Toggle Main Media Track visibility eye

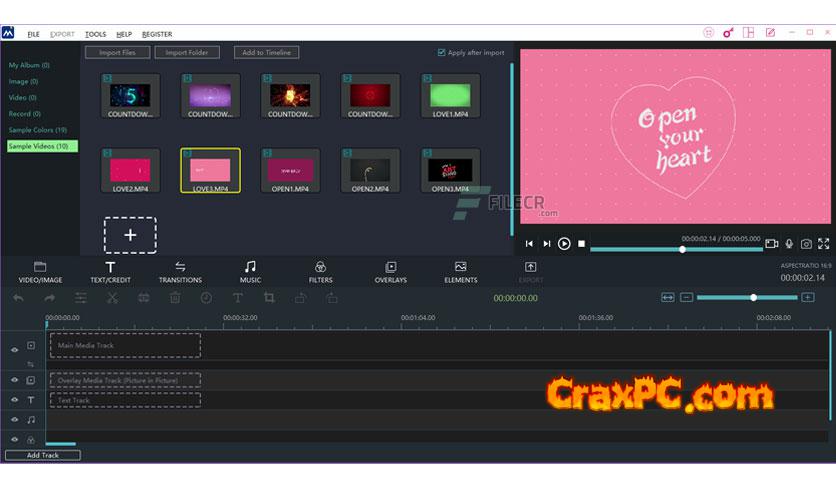point(14,350)
